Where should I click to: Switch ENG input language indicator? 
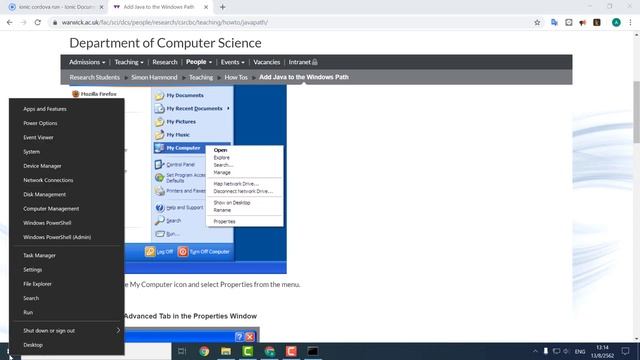(x=580, y=351)
